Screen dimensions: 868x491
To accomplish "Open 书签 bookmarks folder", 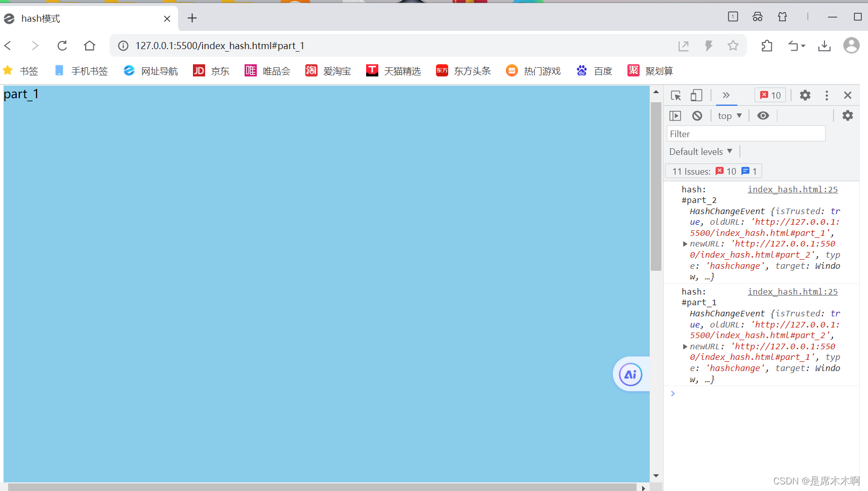I will [21, 71].
